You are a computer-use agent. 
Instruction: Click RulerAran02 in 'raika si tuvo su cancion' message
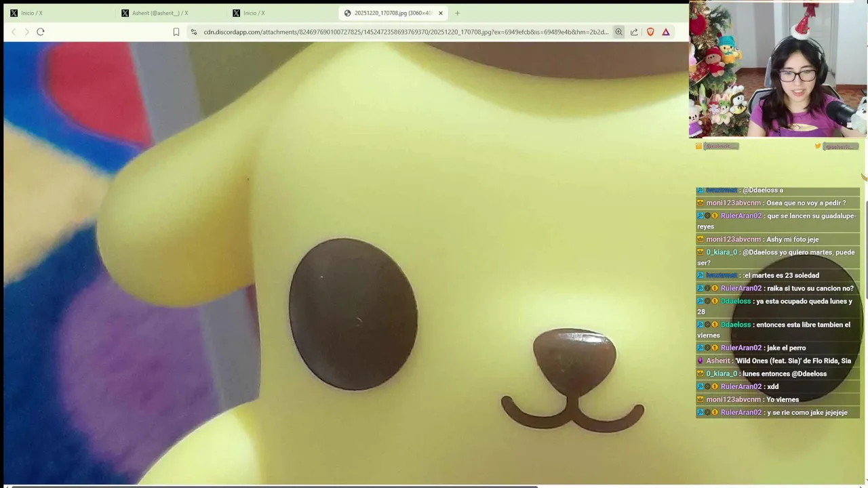coord(741,288)
